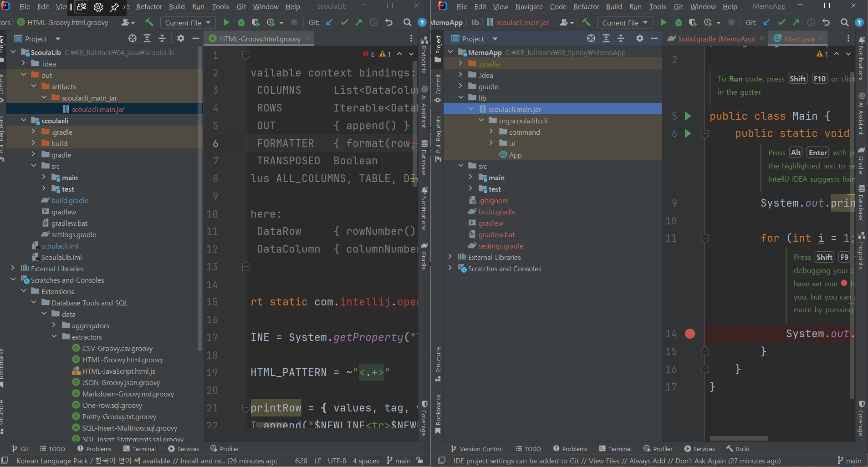The width and height of the screenshot is (868, 467).
Task: Collapse the lib folder in MemoApp tree
Action: pyautogui.click(x=461, y=98)
